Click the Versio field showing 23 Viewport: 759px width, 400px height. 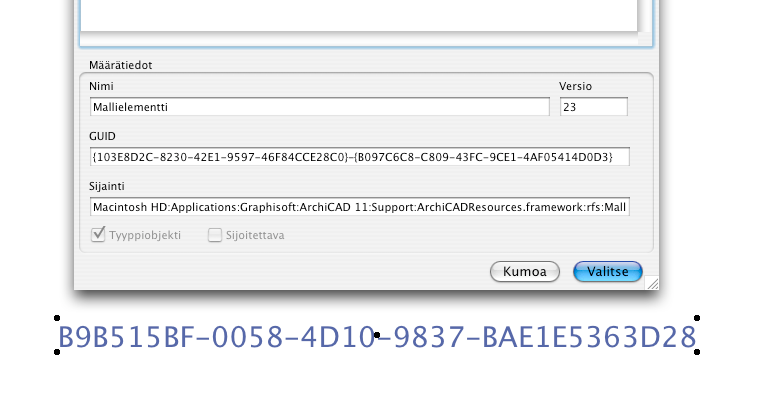[x=593, y=107]
